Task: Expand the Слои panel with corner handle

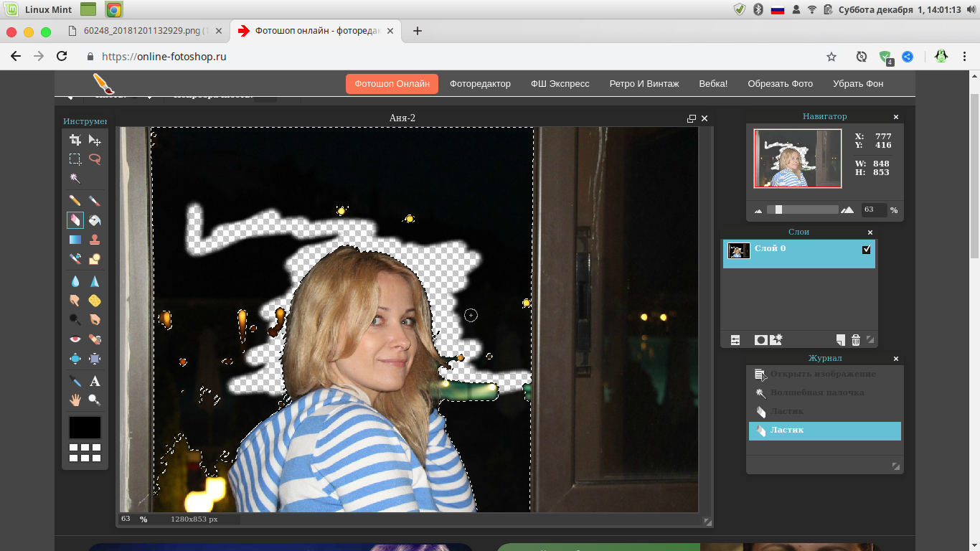Action: click(x=870, y=340)
